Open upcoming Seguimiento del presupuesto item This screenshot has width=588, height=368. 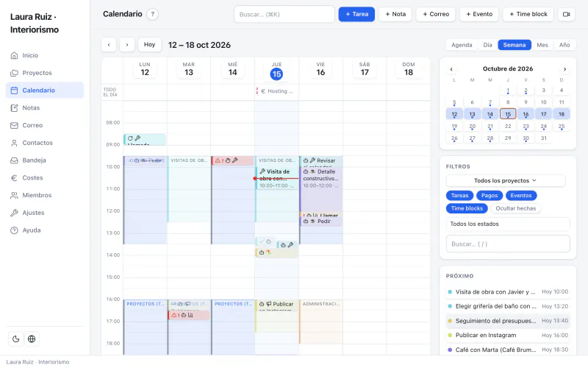coord(508,321)
